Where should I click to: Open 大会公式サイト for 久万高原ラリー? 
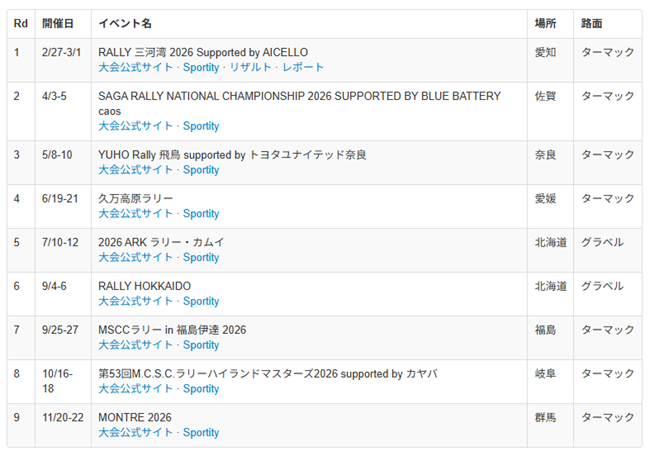click(135, 213)
